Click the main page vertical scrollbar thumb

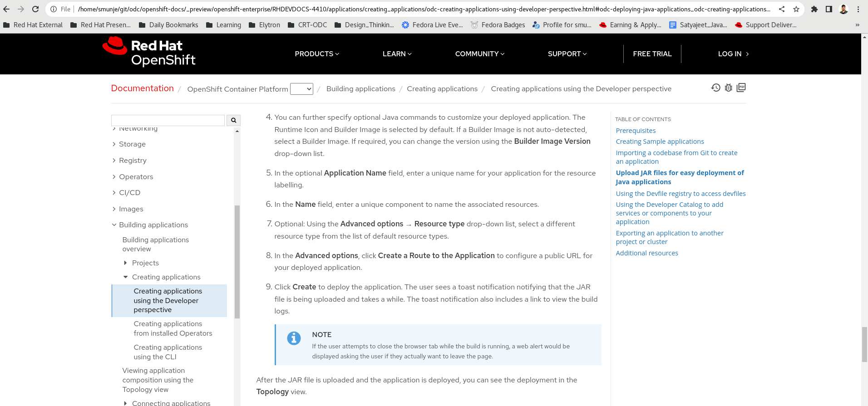(864, 344)
